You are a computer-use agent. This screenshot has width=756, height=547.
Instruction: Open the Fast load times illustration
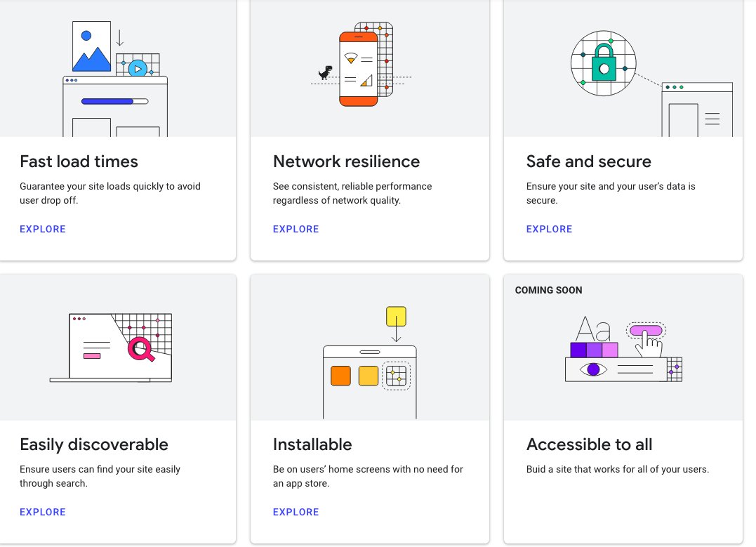point(115,79)
